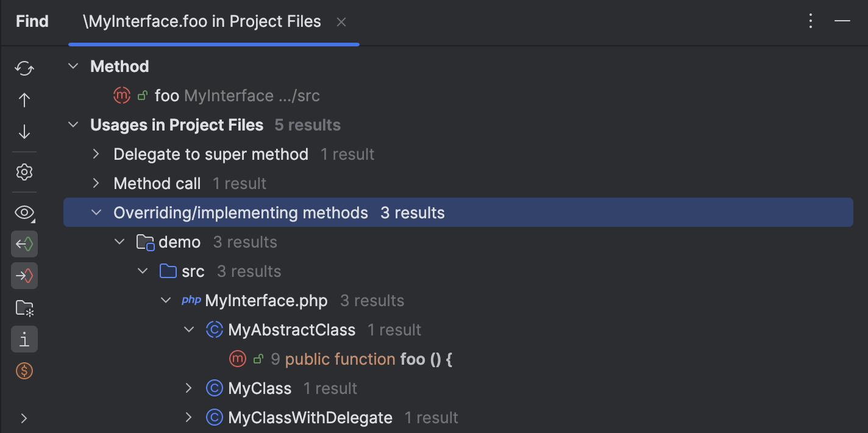Select the orange dollar filter icon

pos(24,371)
